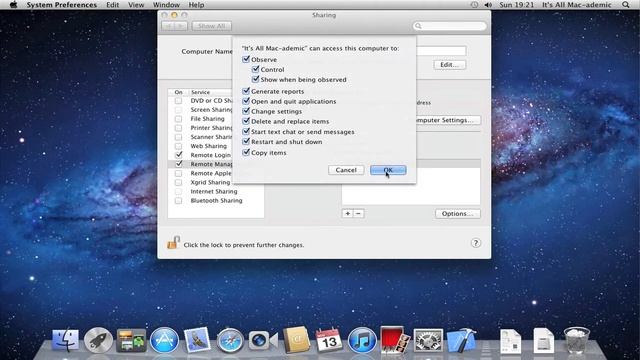Open iCal calendar showing 13
The height and width of the screenshot is (360, 640).
329,340
